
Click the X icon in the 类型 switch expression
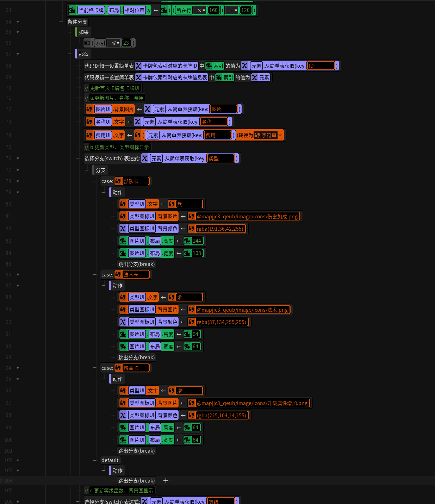(x=145, y=158)
